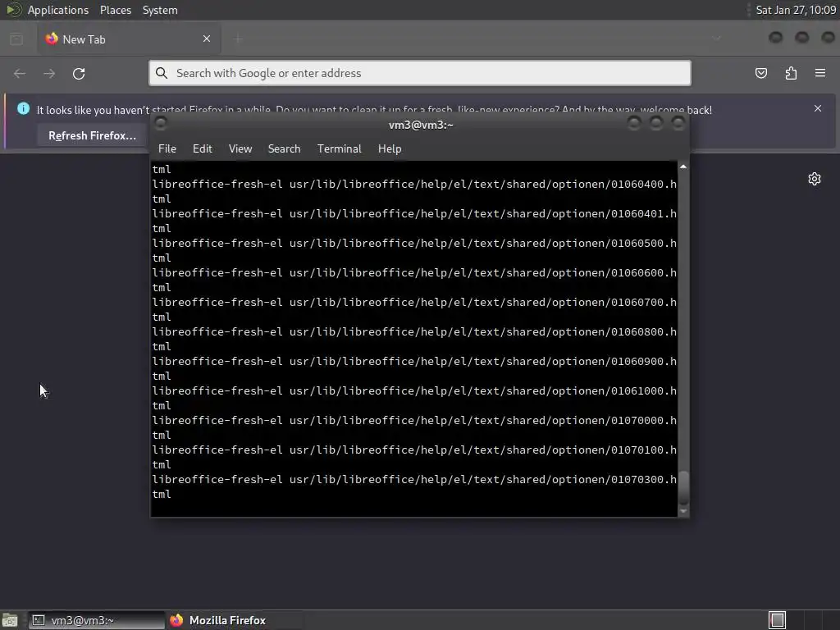Open the Applications menu in top panel
The width and height of the screenshot is (840, 630).
click(58, 10)
